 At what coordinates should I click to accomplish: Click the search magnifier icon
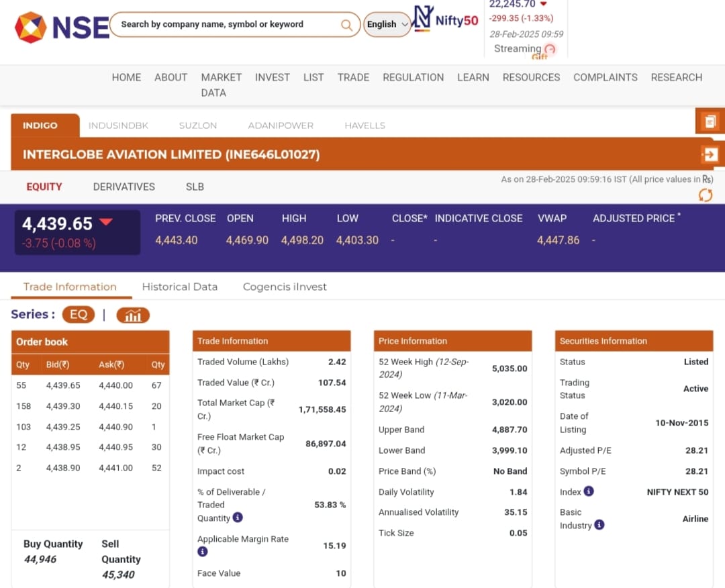click(346, 25)
